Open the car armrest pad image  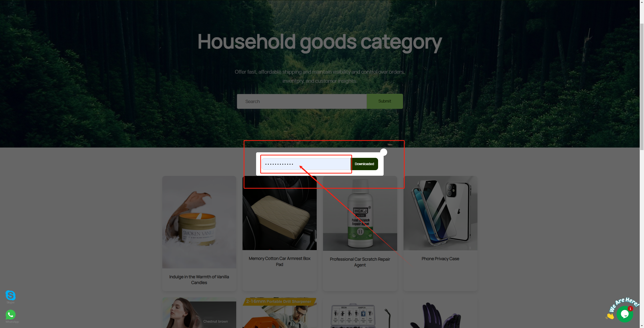279,213
